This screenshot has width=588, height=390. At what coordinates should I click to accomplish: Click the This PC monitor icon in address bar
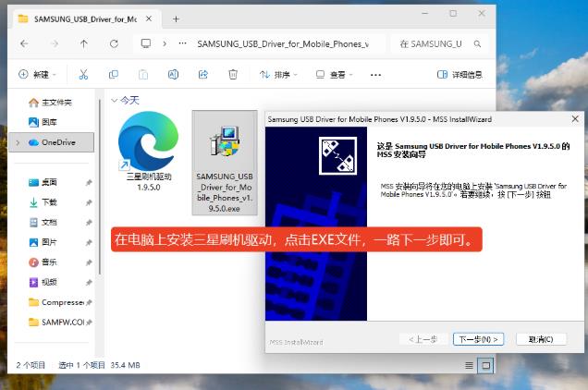click(146, 43)
